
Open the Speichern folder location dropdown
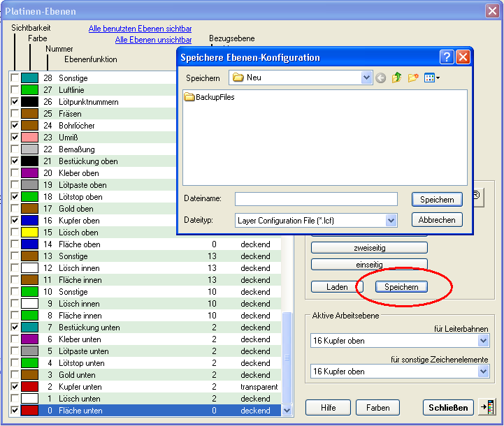366,78
